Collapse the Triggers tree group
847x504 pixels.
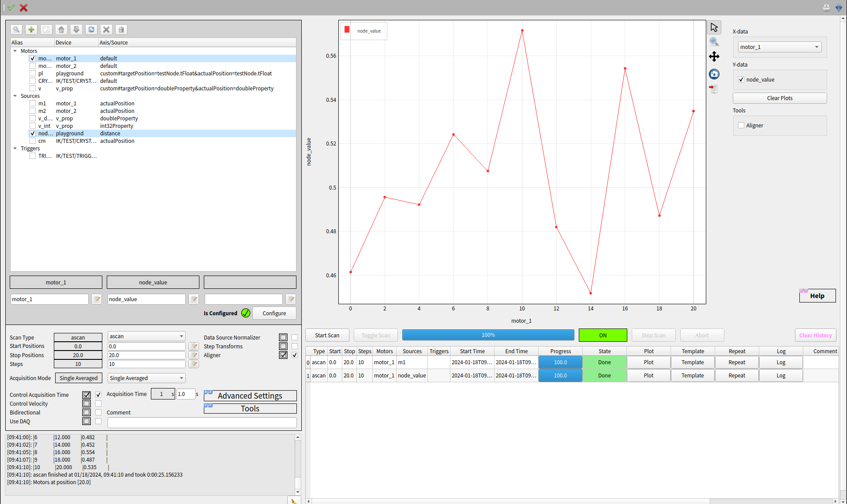tap(15, 149)
